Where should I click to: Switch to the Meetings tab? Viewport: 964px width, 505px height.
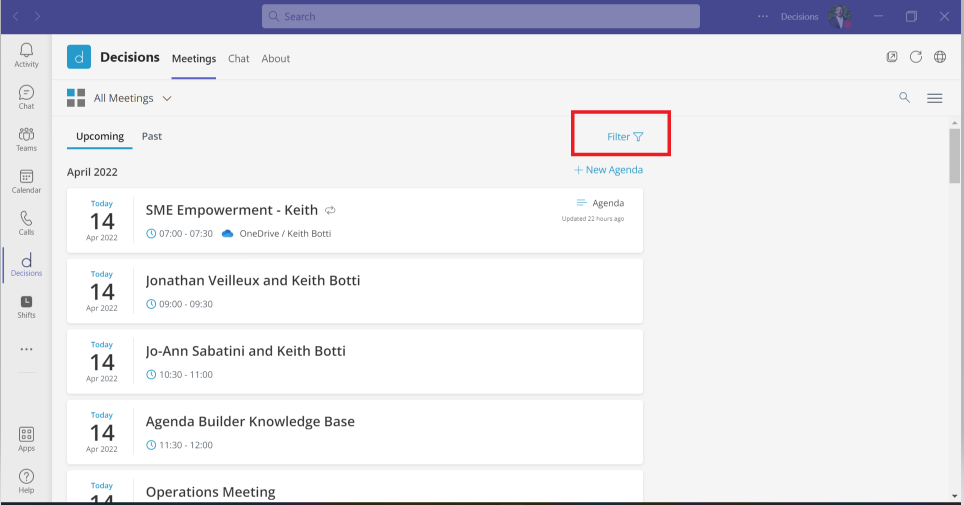194,58
